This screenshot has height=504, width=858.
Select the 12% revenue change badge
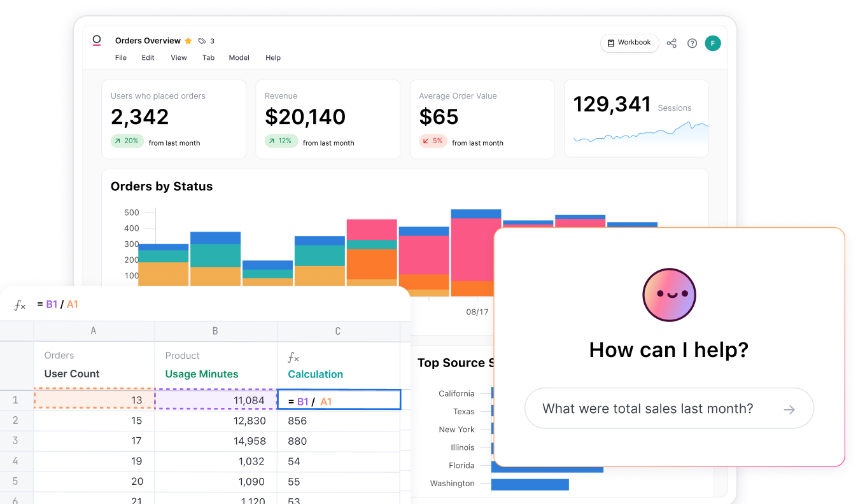pyautogui.click(x=281, y=141)
